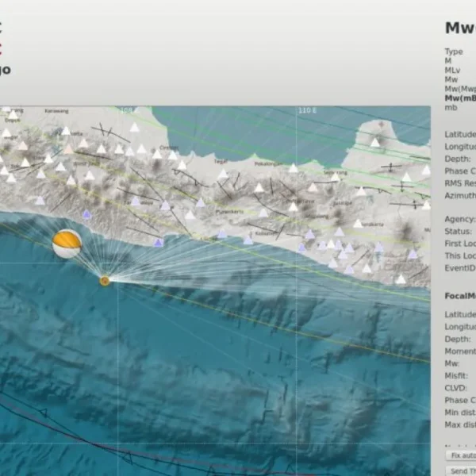Click the Agency label
The height and width of the screenshot is (476, 476).
pos(459,219)
